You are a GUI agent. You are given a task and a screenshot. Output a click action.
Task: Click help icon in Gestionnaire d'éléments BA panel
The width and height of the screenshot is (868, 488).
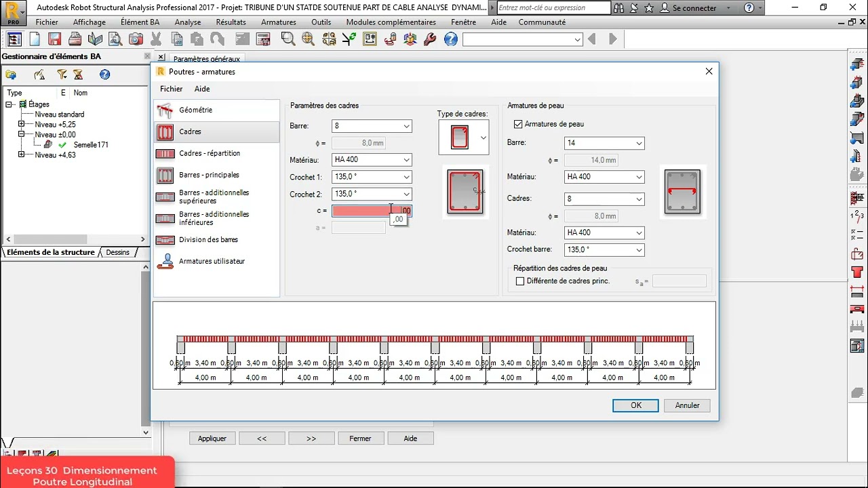coord(104,75)
